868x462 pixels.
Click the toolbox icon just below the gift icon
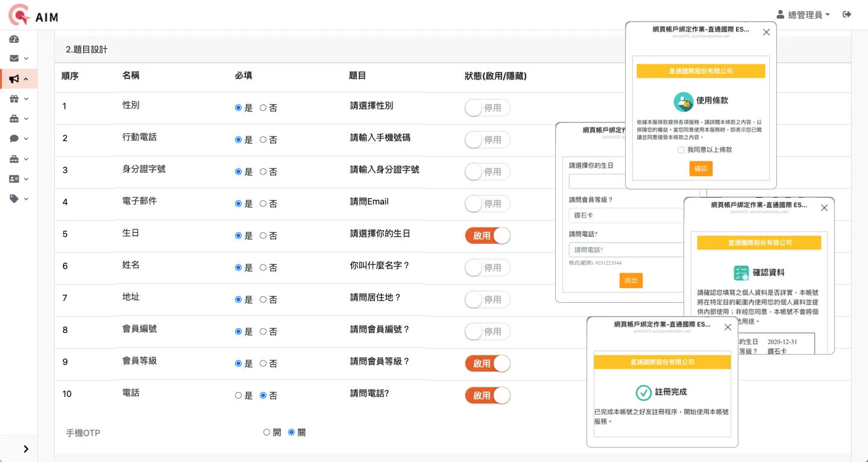(14, 119)
